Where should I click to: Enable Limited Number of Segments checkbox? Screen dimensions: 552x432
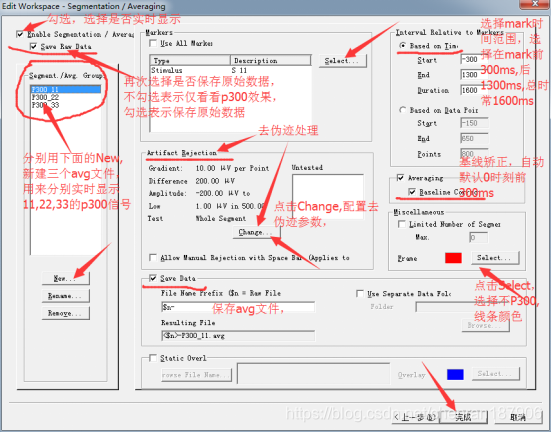point(401,224)
